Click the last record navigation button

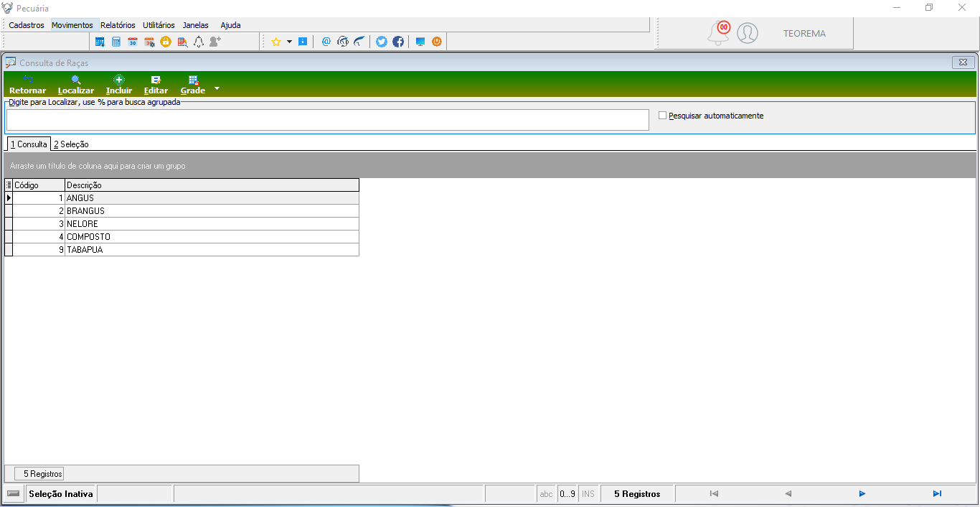[937, 493]
